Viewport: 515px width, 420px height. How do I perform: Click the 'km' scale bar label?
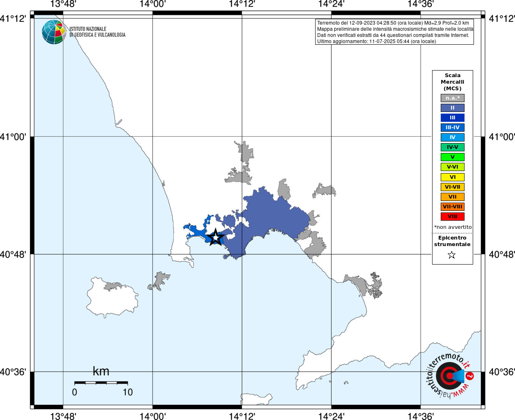[101, 371]
